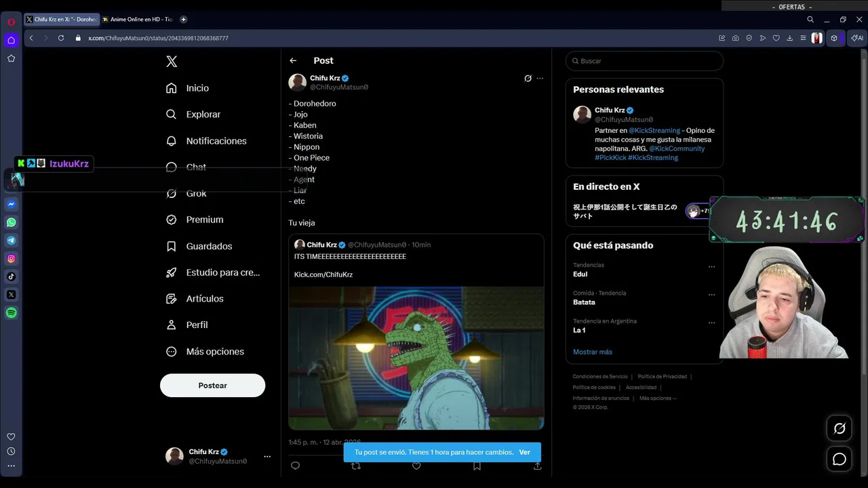Screen dimensions: 868x488
Task: Click the browser address bar URL
Action: pos(158,38)
